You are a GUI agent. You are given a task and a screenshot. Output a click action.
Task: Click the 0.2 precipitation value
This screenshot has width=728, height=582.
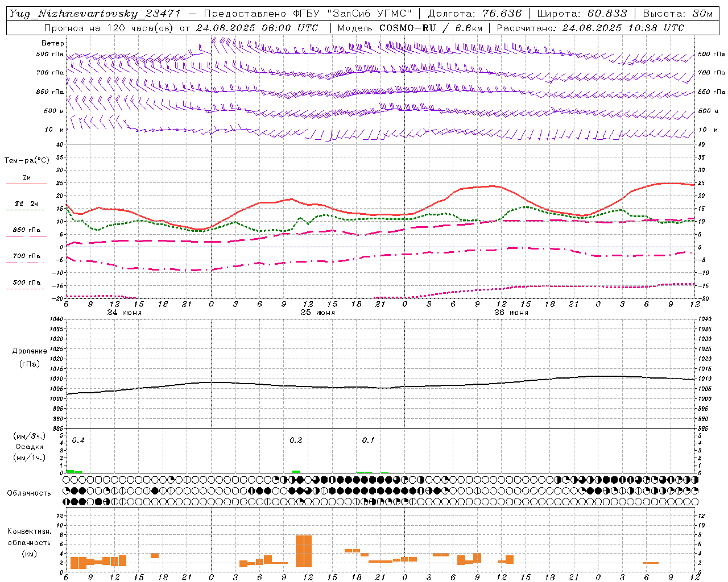coord(296,440)
